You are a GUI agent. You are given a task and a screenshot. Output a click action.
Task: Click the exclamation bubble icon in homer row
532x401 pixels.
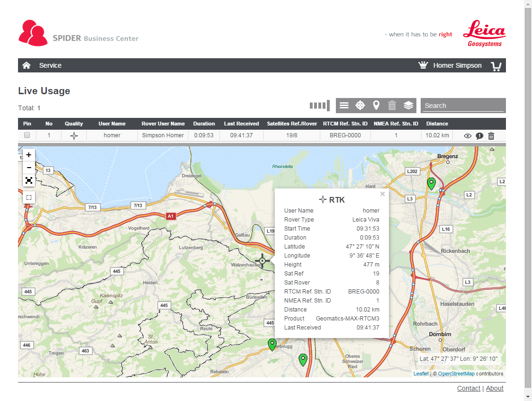[x=479, y=136]
